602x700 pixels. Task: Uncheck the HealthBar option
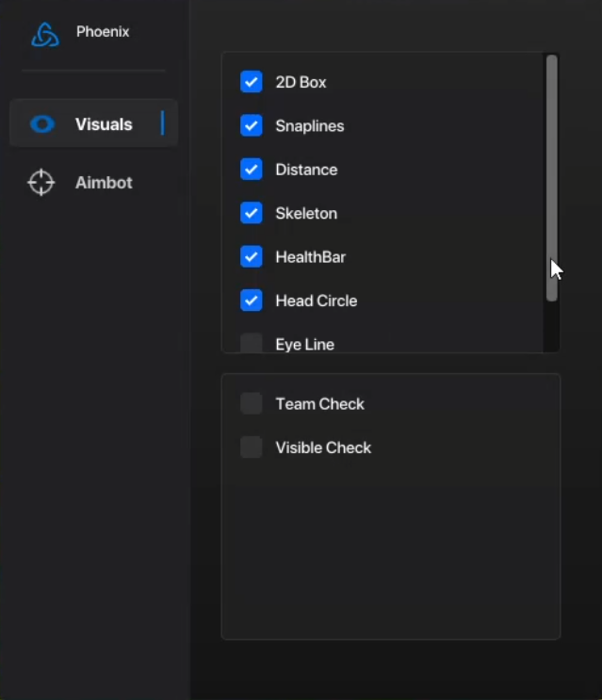pyautogui.click(x=252, y=256)
